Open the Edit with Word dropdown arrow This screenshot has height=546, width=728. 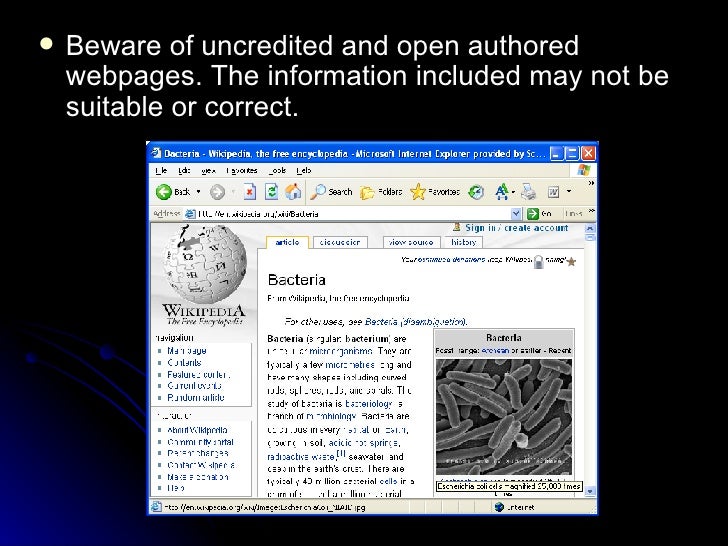[x=569, y=192]
